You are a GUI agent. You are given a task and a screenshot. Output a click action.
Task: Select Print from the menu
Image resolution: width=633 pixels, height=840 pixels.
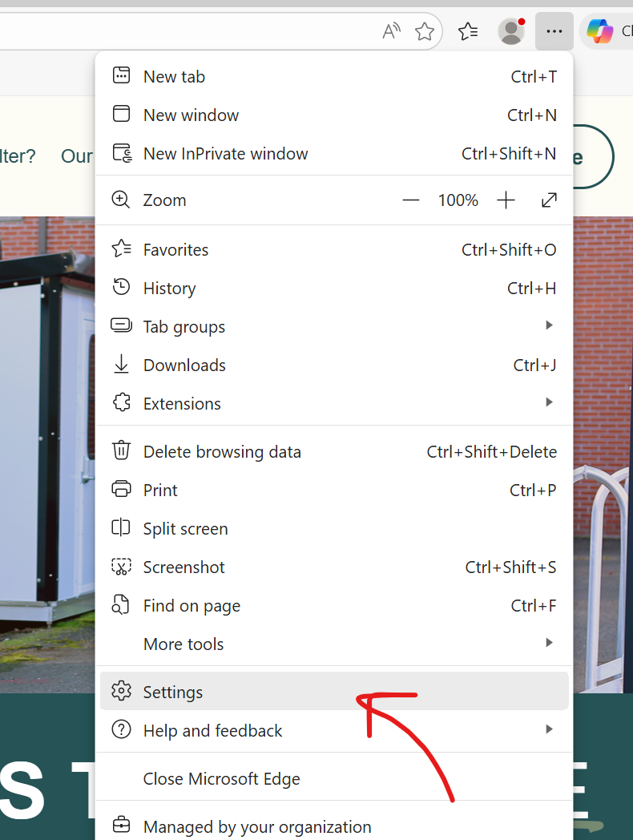tap(334, 491)
